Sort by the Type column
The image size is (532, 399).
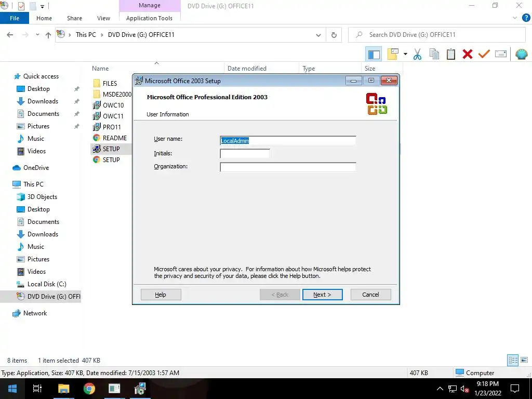click(x=309, y=69)
